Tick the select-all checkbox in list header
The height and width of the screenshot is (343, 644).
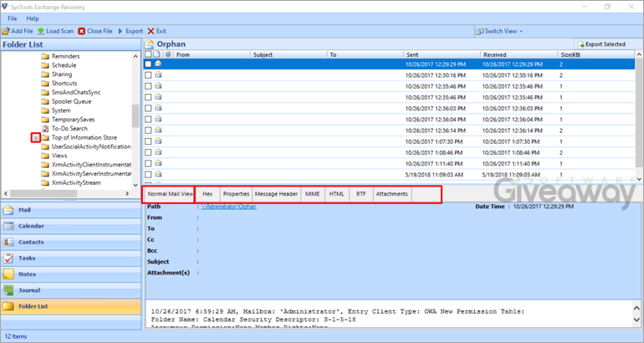[148, 54]
